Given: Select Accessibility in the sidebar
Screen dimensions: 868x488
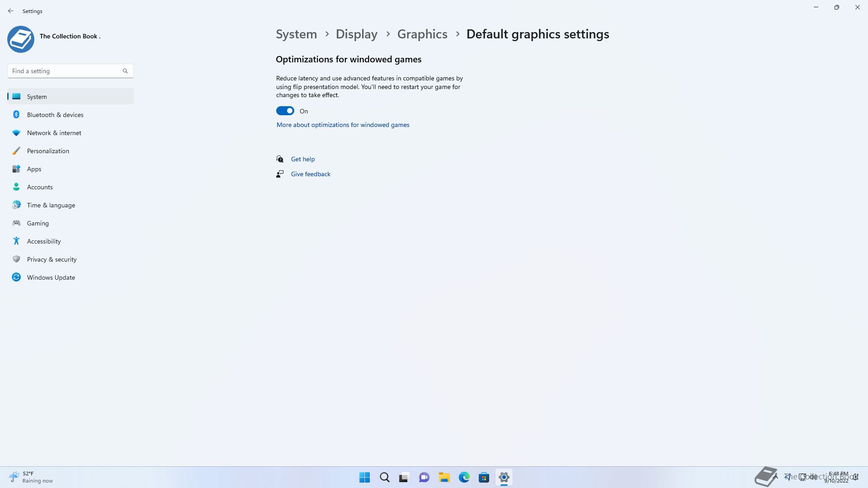Looking at the screenshot, I should (x=43, y=241).
